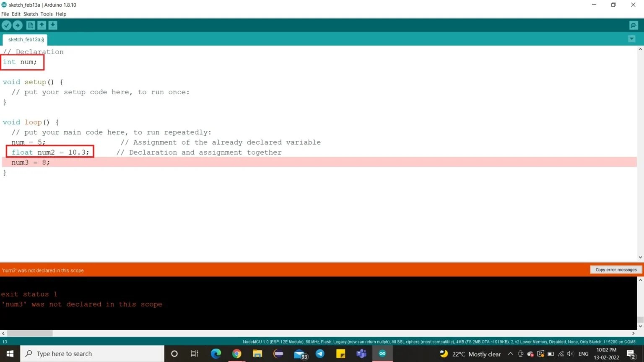Image resolution: width=644 pixels, height=362 pixels.
Task: Create a new sketch via the New icon
Action: coord(31,25)
